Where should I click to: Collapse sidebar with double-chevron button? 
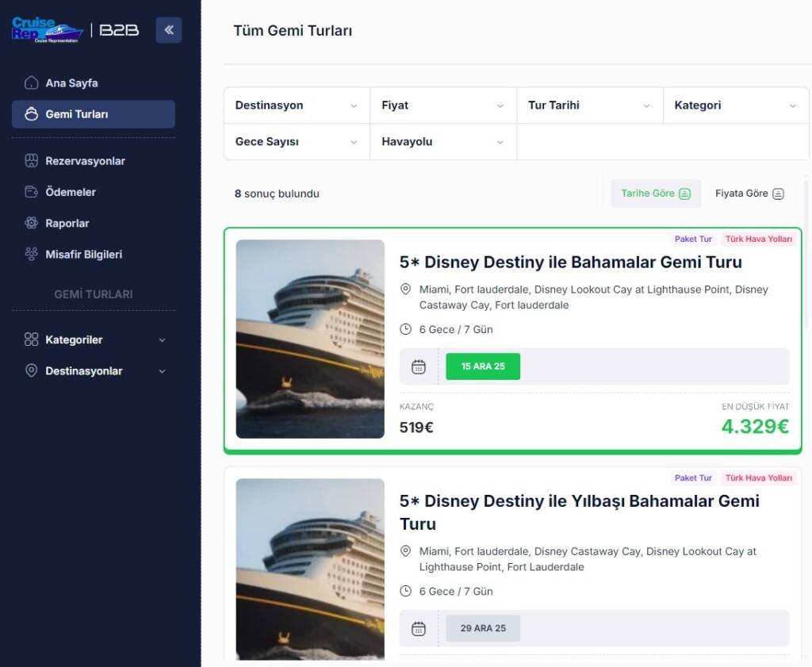168,30
